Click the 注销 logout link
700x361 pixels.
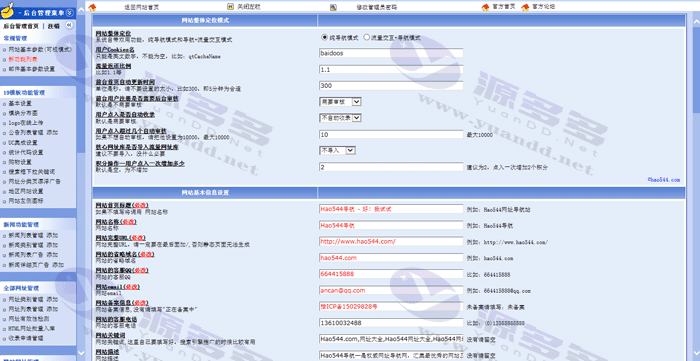pos(54,26)
